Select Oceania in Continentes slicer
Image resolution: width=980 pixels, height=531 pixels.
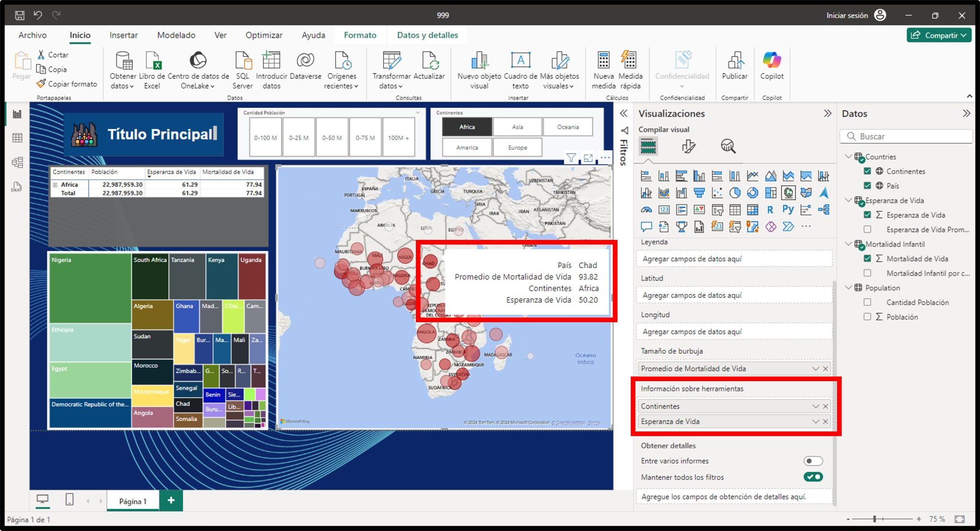point(568,127)
